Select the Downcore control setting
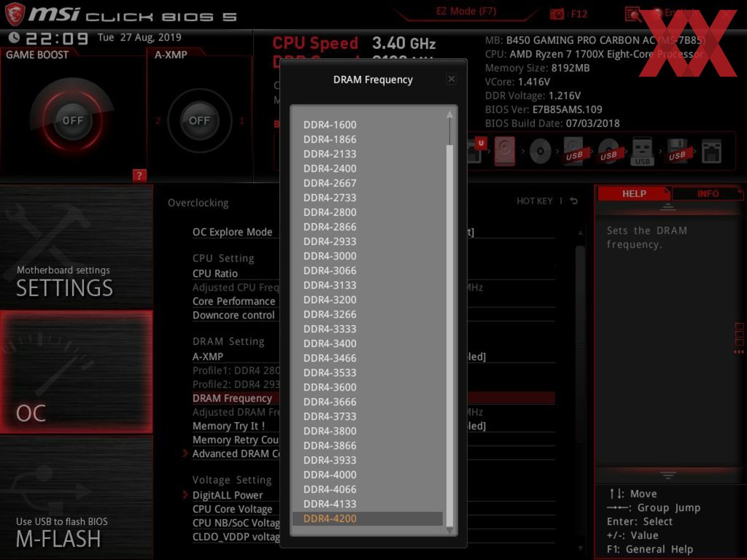Image resolution: width=747 pixels, height=560 pixels. pyautogui.click(x=233, y=315)
